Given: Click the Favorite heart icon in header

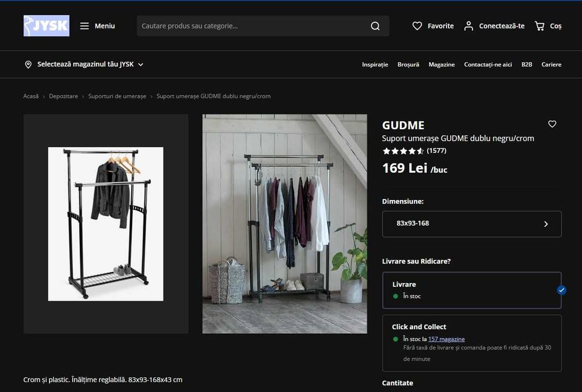Looking at the screenshot, I should [417, 26].
